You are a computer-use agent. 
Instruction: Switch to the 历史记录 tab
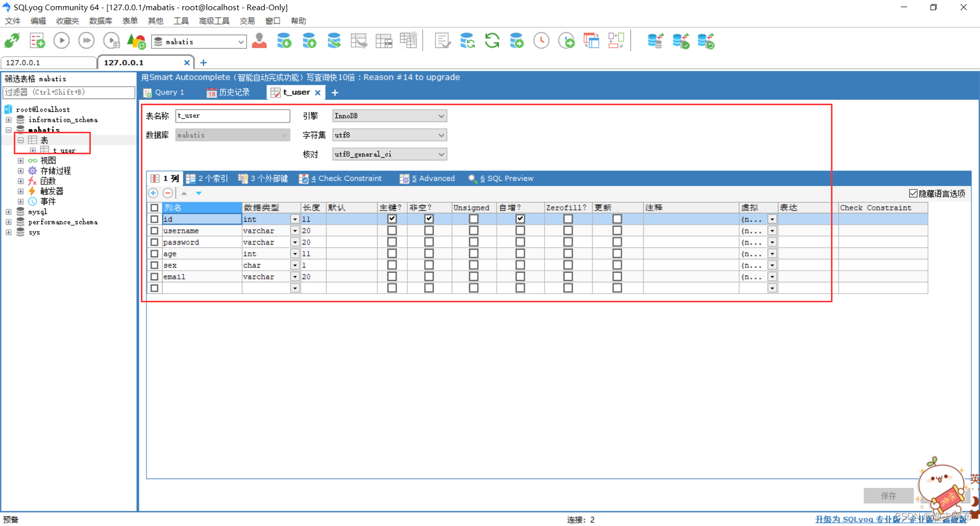click(229, 92)
